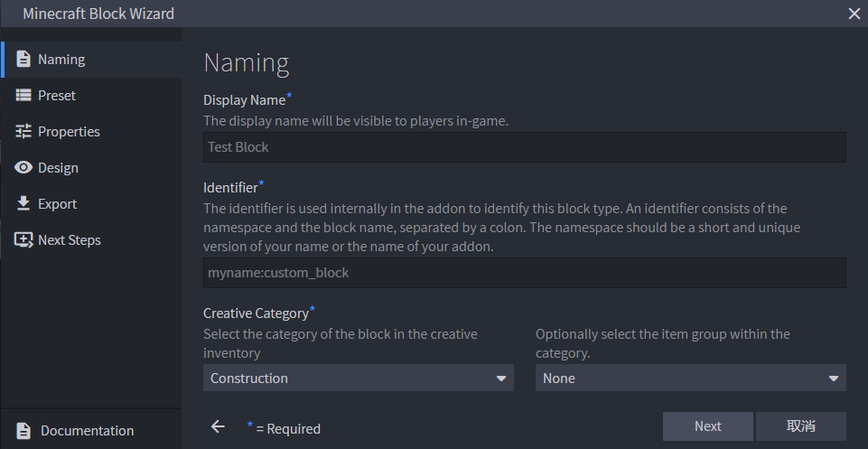Click the Design eye icon
Viewport: 868px width, 449px height.
[x=23, y=167]
